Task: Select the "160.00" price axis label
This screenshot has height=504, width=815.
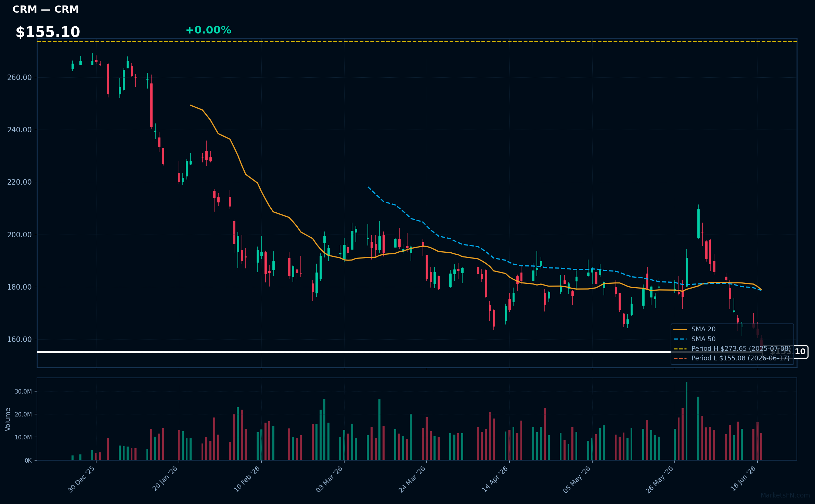Action: 20,339
